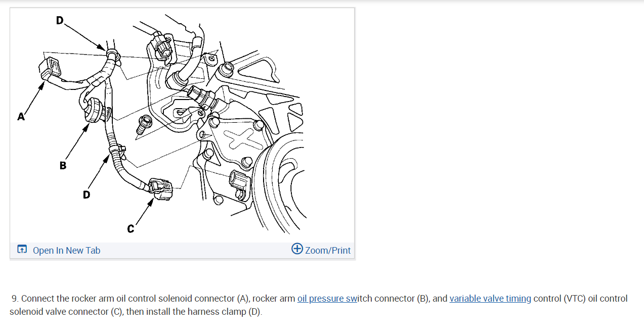This screenshot has height=336, width=644.
Task: Select the Zoom/Print text link
Action: 328,250
